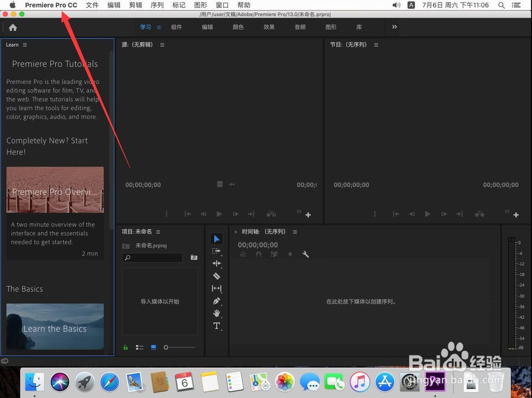Go to In point in Source monitor
Screen dimensions: 532x398
click(x=187, y=214)
